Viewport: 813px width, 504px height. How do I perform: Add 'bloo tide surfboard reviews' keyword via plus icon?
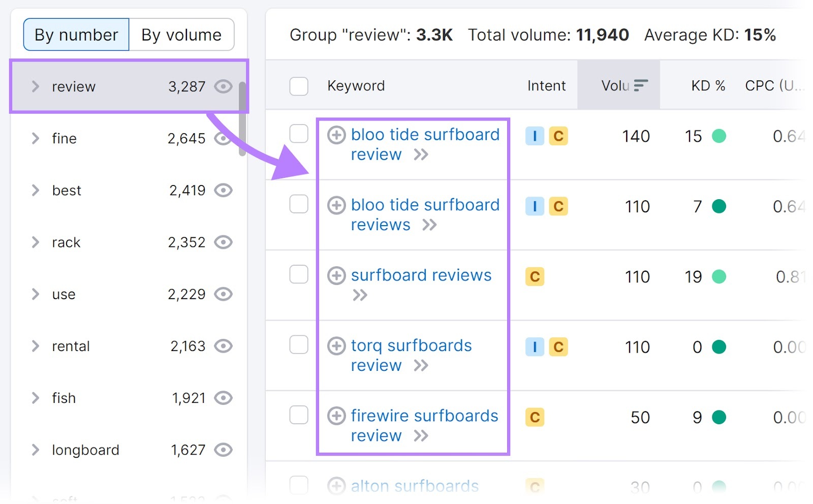click(x=336, y=205)
